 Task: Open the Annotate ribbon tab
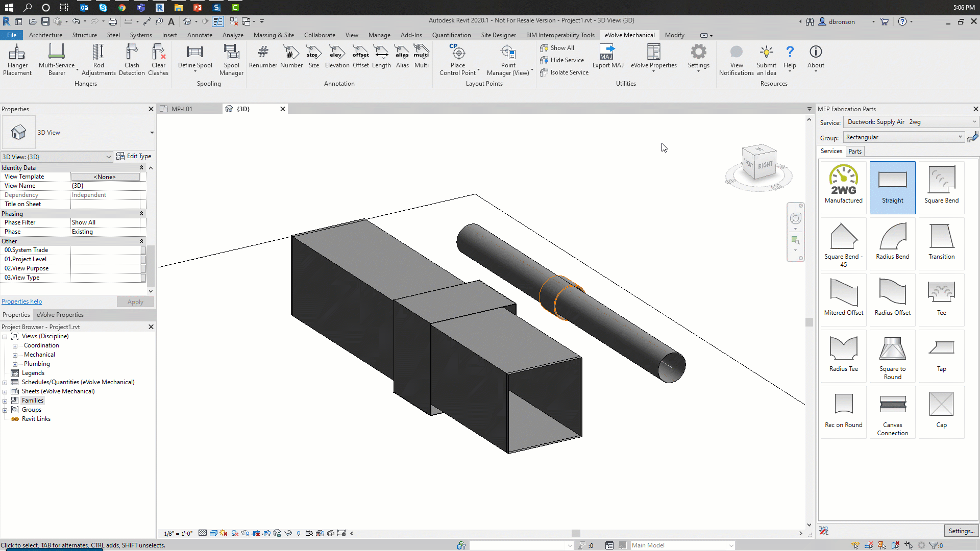pos(200,35)
